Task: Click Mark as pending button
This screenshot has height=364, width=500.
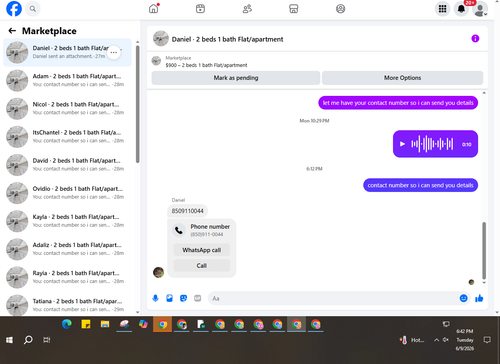Action: (x=236, y=78)
